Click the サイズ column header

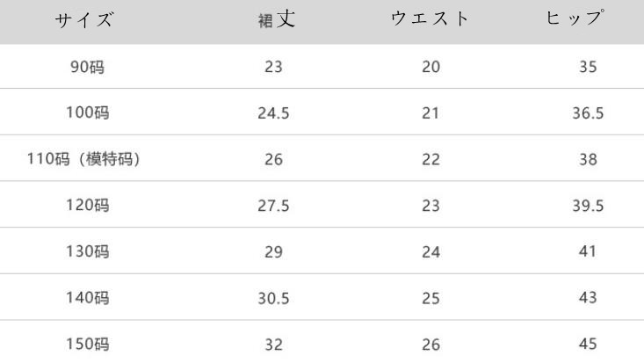[84, 19]
